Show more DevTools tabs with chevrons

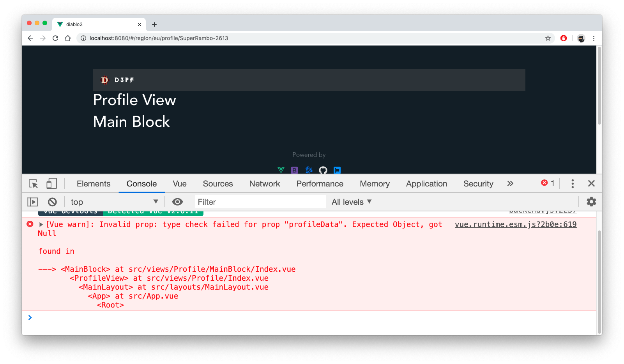point(510,183)
